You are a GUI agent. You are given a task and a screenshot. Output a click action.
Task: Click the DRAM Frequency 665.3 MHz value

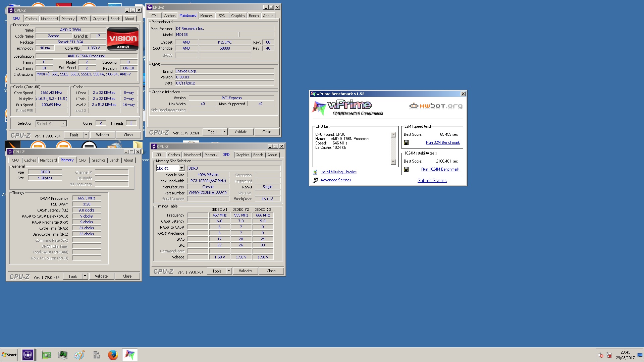(87, 198)
